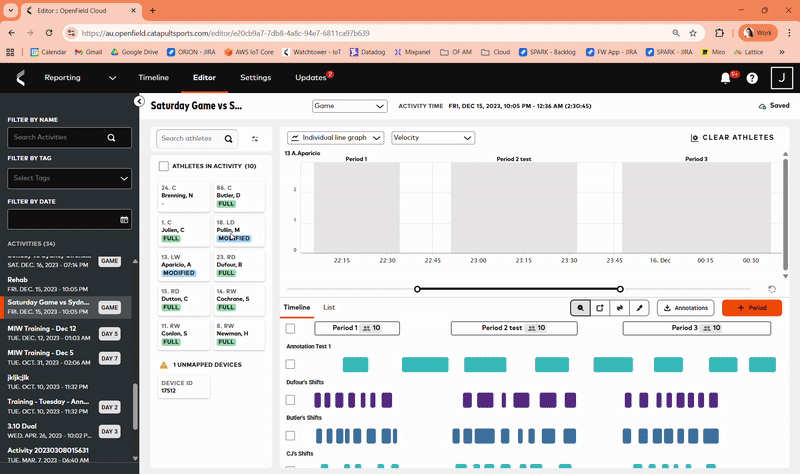The image size is (800, 474).
Task: Switch to the List tab
Action: tap(329, 307)
